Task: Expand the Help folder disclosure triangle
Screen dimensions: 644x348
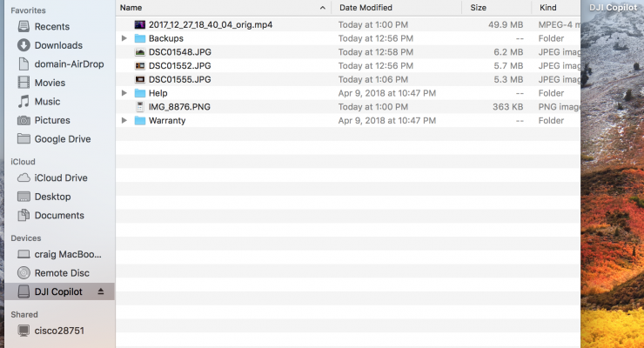Action: pos(124,93)
